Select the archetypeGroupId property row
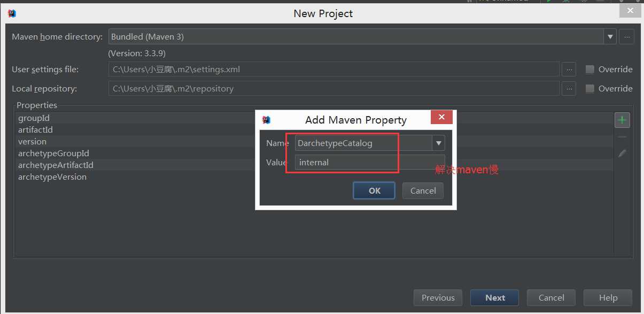 click(314, 154)
